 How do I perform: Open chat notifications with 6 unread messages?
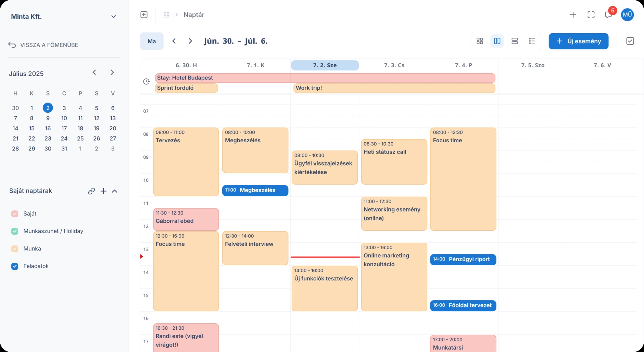pyautogui.click(x=609, y=15)
